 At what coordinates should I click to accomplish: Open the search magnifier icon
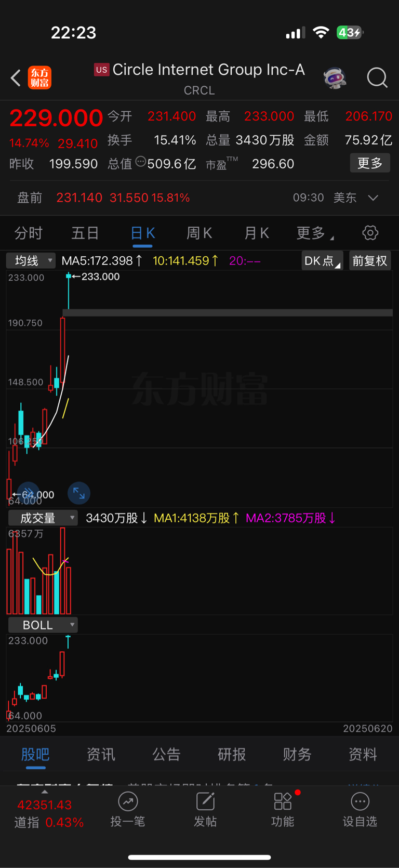tap(377, 78)
